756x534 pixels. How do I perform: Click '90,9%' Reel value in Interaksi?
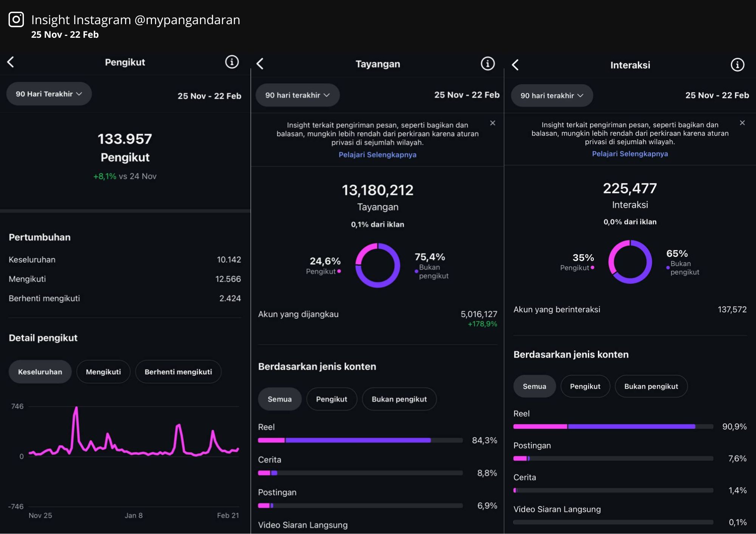click(734, 427)
